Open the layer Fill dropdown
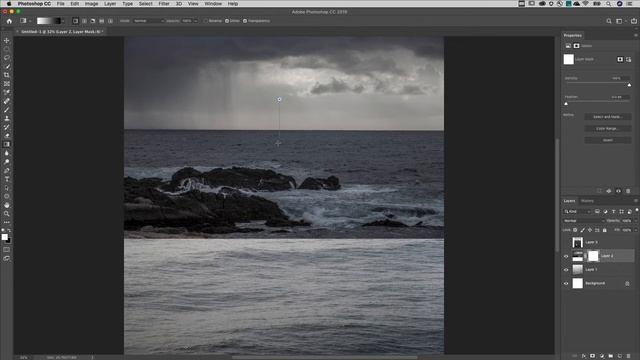The width and height of the screenshot is (640, 360). 636,230
